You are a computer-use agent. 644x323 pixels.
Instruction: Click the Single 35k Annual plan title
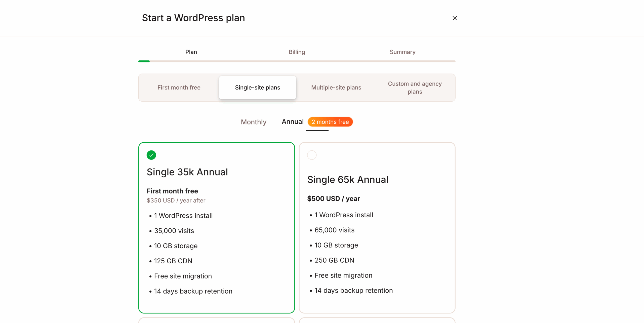187,172
